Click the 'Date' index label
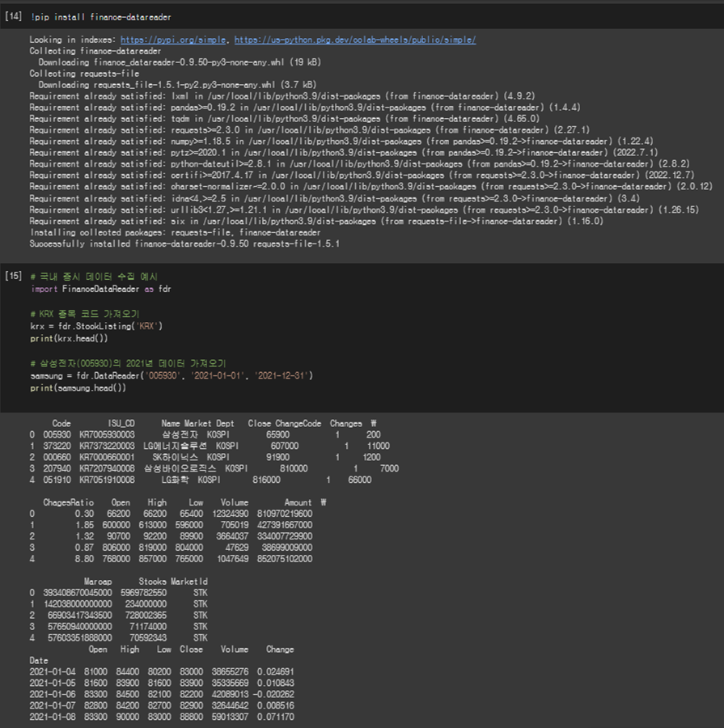Screen dimensions: 724x728 tap(39, 660)
